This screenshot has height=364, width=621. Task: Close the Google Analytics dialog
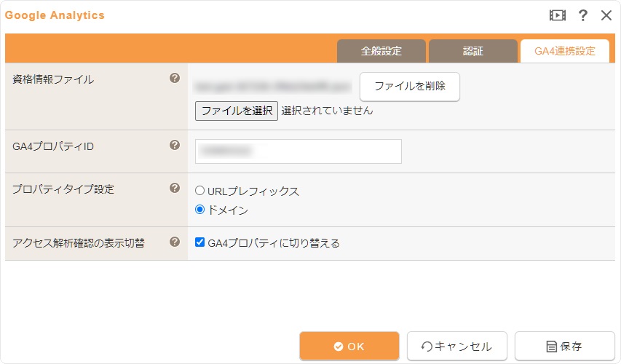point(606,15)
